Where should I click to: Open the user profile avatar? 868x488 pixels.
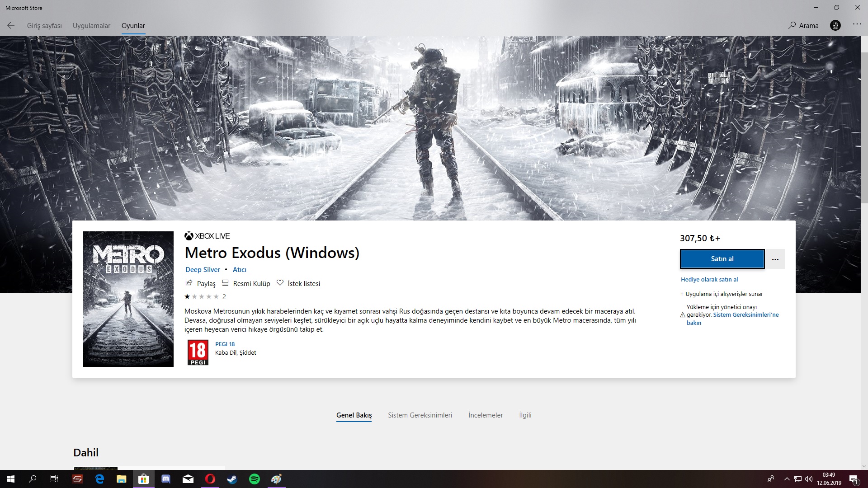[x=835, y=25]
